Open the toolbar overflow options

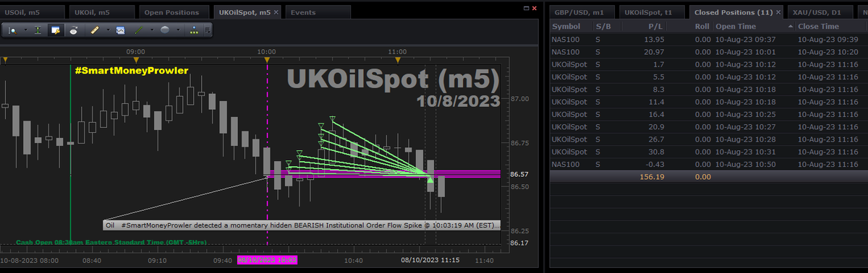tap(208, 30)
